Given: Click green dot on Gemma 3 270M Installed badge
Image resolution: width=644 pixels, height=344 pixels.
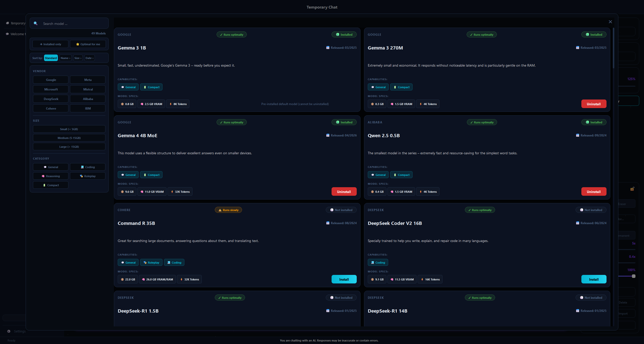Looking at the screenshot, I should click(587, 35).
